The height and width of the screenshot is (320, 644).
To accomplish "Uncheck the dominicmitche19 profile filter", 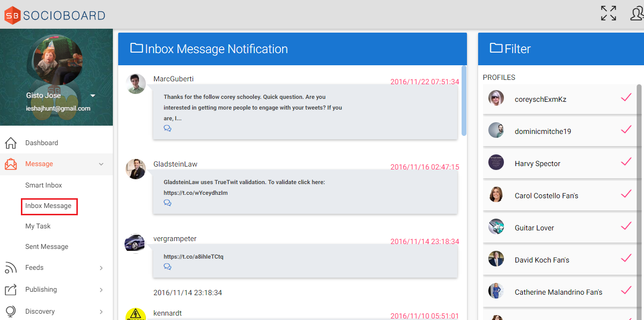I will click(x=626, y=130).
